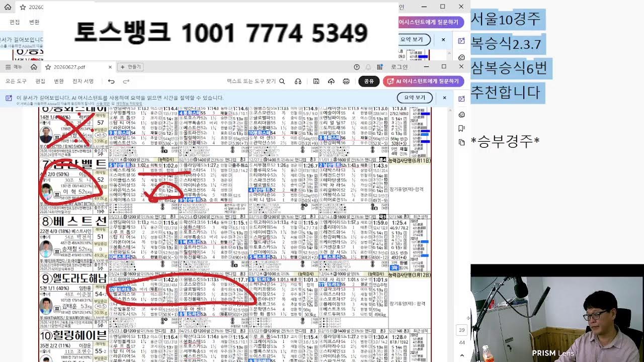The image size is (644, 362).
Task: Upload to cloud icon in toolbar
Action: coord(331,81)
